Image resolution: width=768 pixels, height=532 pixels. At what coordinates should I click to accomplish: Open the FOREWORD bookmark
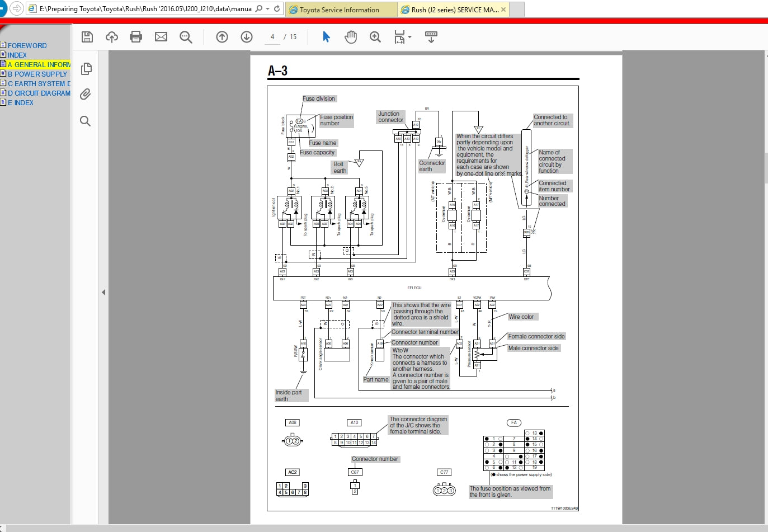pyautogui.click(x=27, y=45)
